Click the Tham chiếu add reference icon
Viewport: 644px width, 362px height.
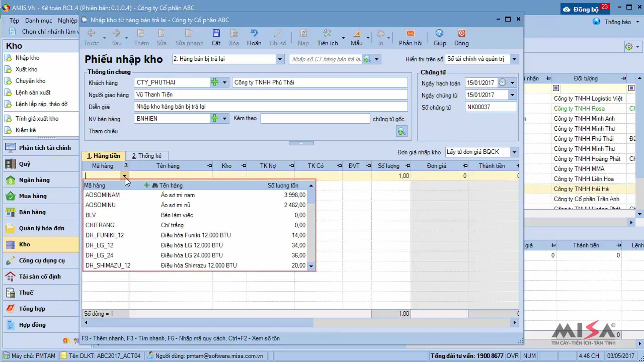401,131
